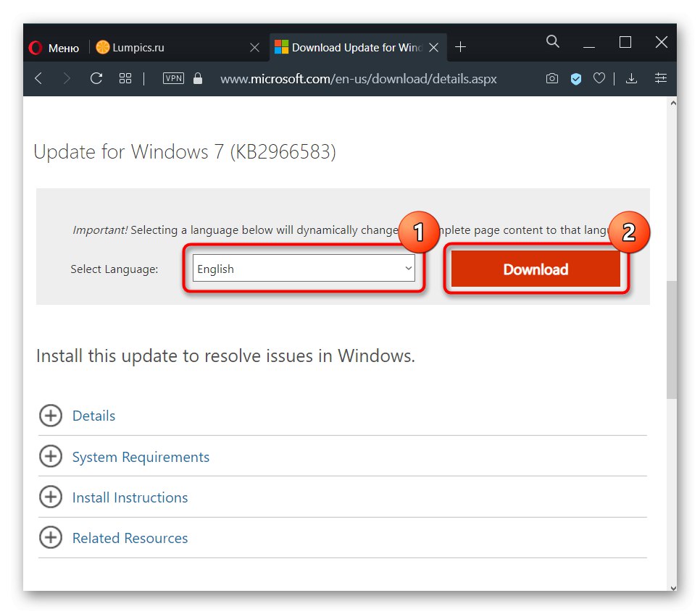Click the 'Select Language:' label
Image resolution: width=700 pixels, height=614 pixels.
(114, 269)
